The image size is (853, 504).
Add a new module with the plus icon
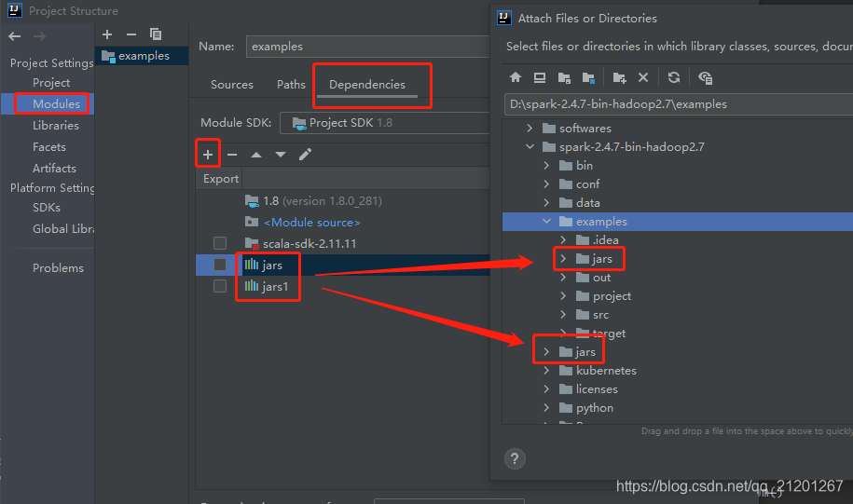coord(107,34)
